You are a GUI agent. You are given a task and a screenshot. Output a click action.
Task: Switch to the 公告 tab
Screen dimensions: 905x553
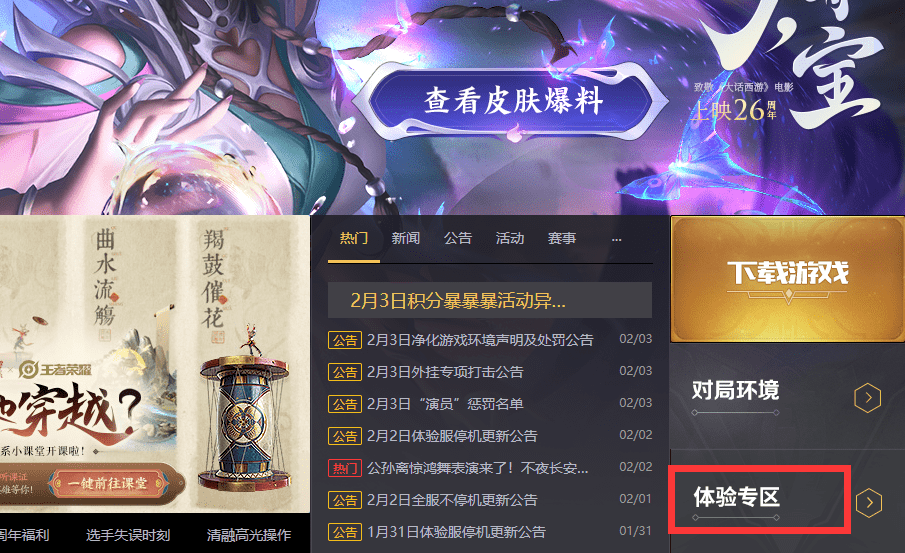click(x=458, y=238)
